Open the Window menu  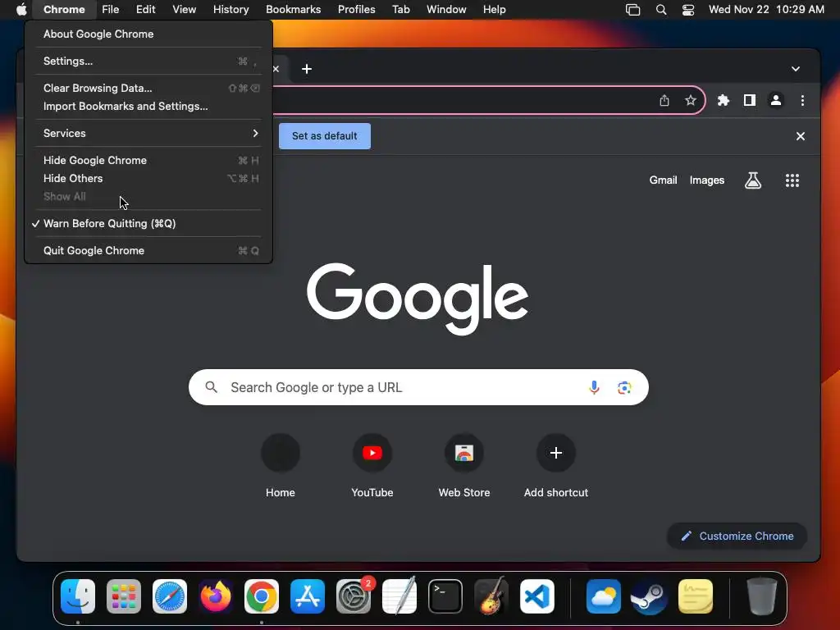click(446, 10)
